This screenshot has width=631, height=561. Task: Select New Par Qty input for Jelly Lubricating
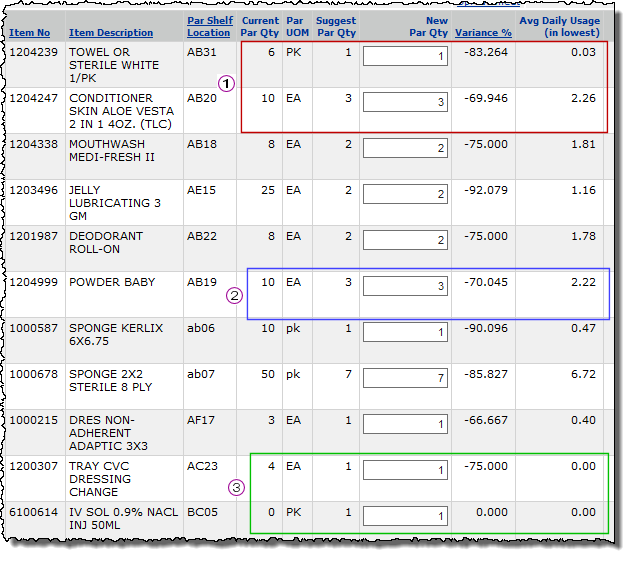click(405, 194)
